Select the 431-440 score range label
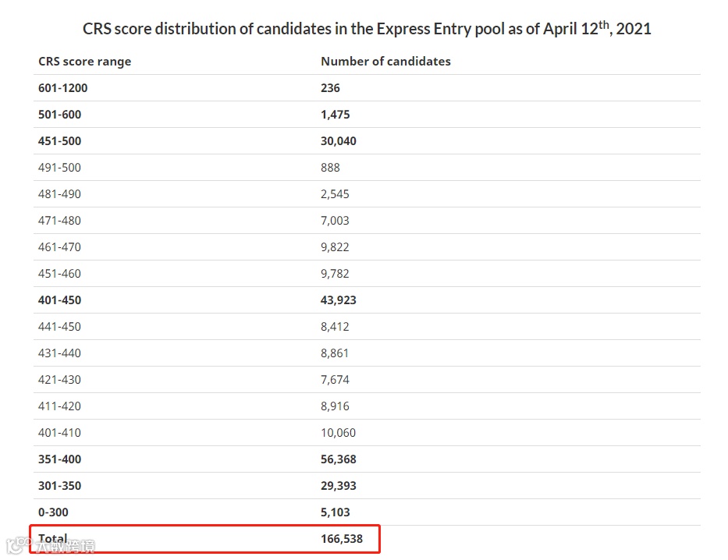728x560 pixels. [59, 353]
